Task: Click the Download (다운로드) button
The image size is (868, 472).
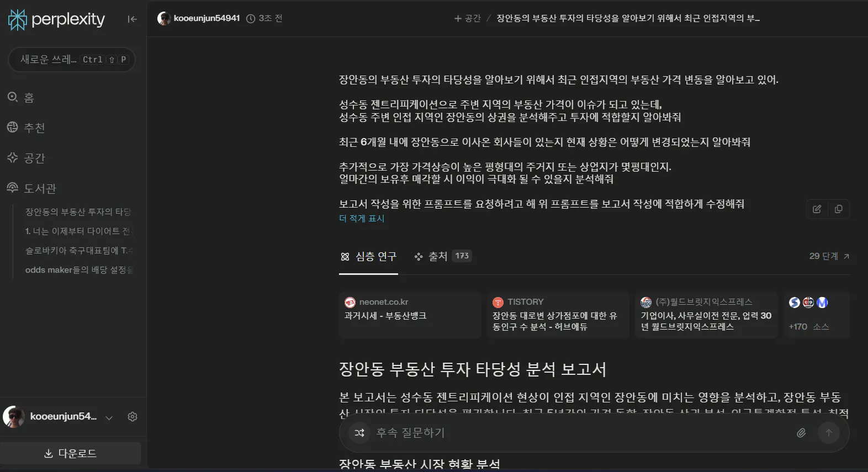Action: point(70,453)
